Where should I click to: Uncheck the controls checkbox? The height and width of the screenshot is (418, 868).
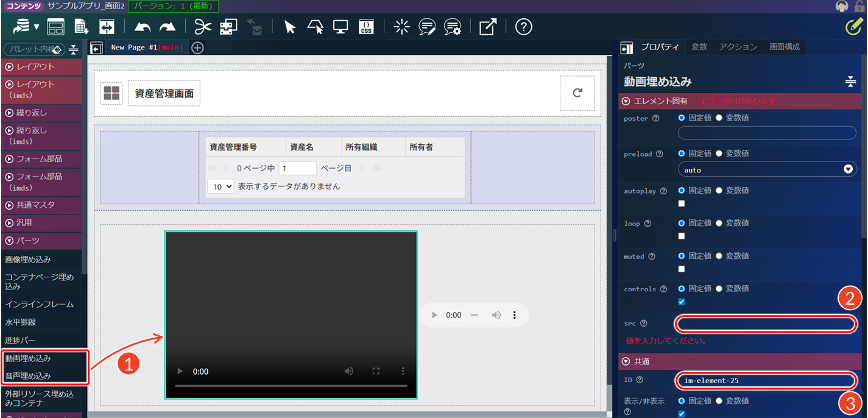[x=682, y=302]
